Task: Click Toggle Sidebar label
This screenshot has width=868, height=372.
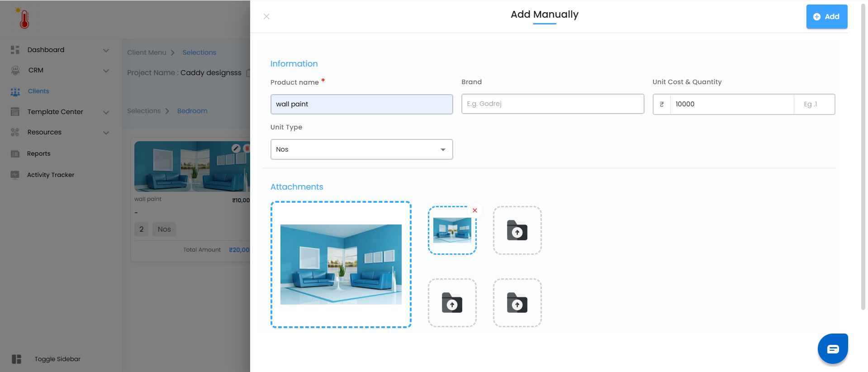Action: click(57, 359)
